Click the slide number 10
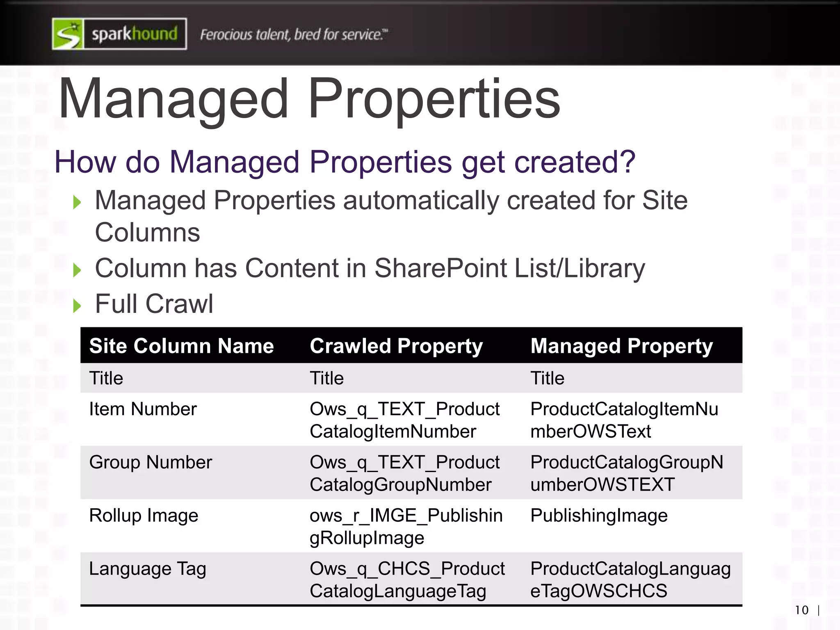Image resolution: width=840 pixels, height=630 pixels. tap(801, 610)
